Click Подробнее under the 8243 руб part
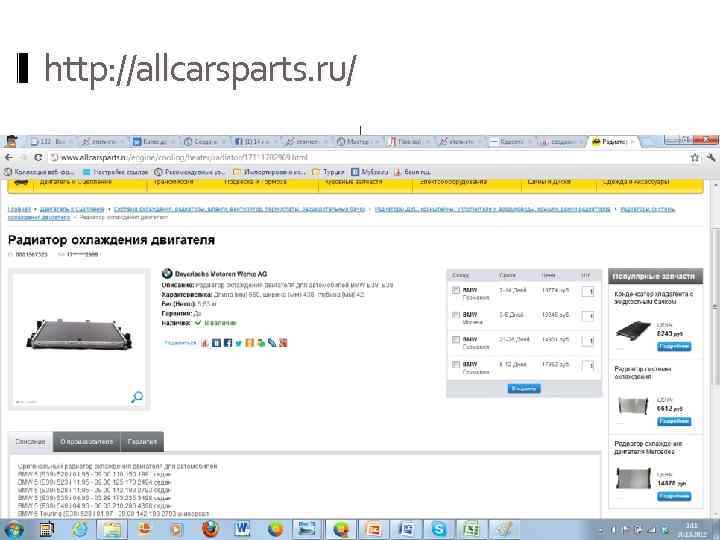Screen dimensions: 720x540 coord(674,346)
